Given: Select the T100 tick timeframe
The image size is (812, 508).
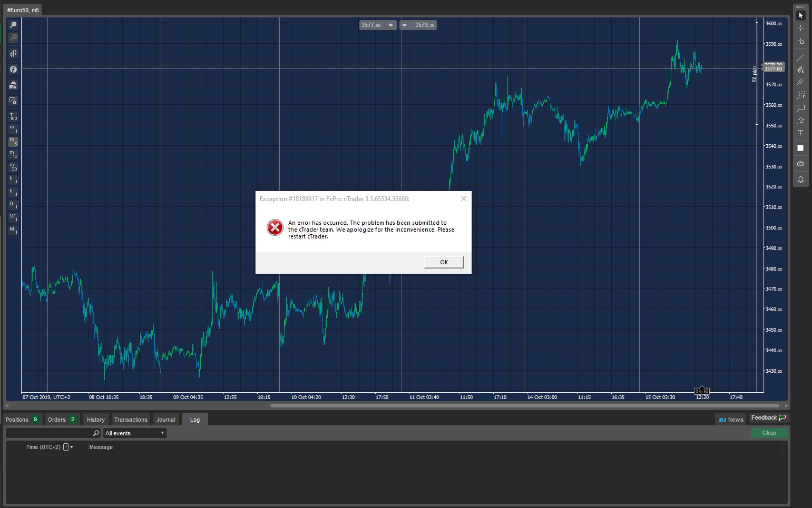Looking at the screenshot, I should pyautogui.click(x=13, y=116).
